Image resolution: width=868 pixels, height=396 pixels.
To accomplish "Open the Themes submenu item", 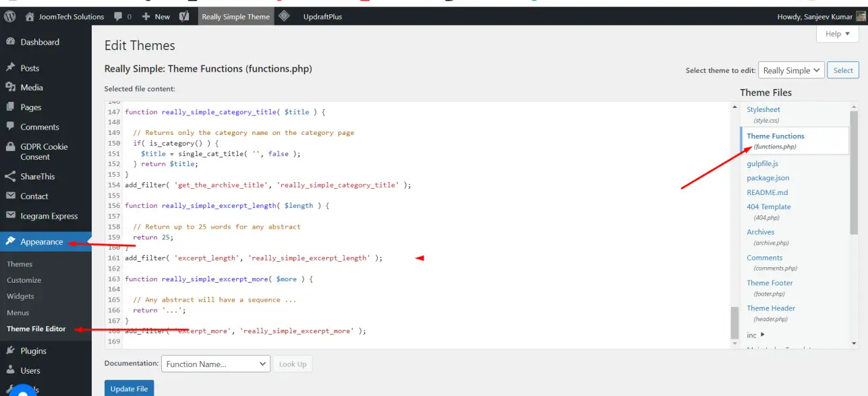I will (x=20, y=264).
